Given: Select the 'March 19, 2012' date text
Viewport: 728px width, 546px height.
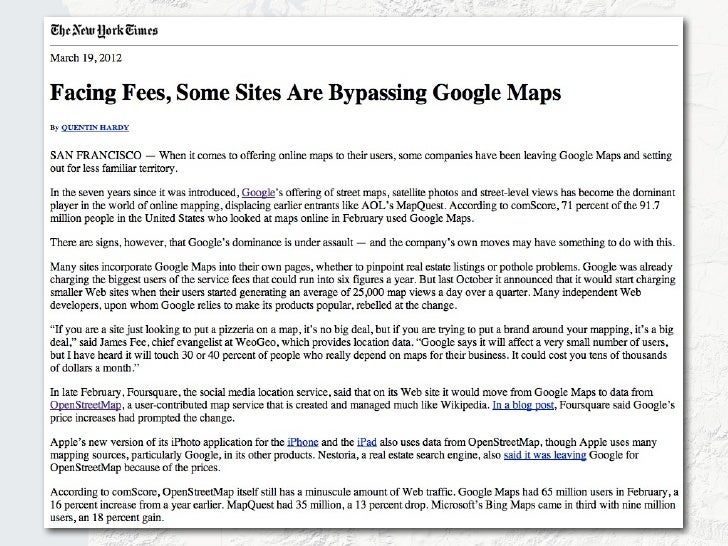Looking at the screenshot, I should click(86, 58).
